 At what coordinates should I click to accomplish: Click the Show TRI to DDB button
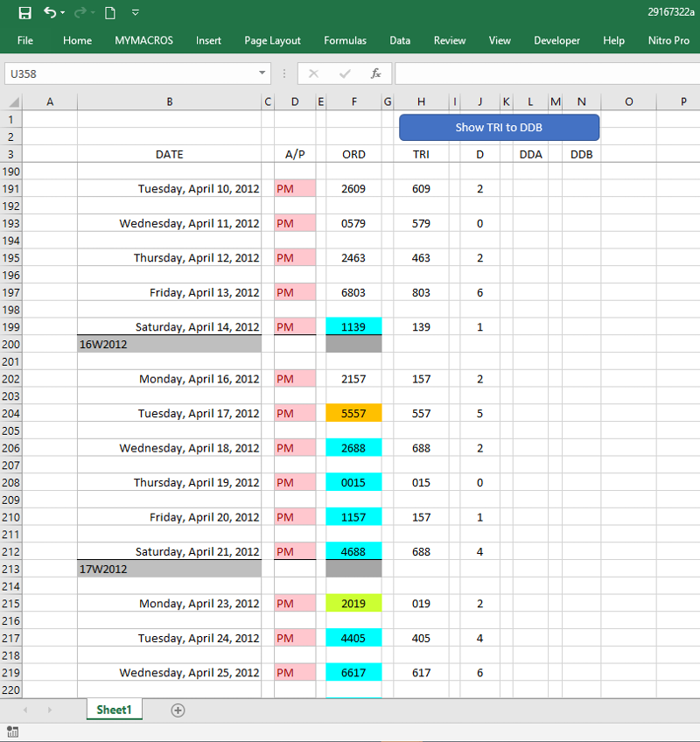point(499,127)
